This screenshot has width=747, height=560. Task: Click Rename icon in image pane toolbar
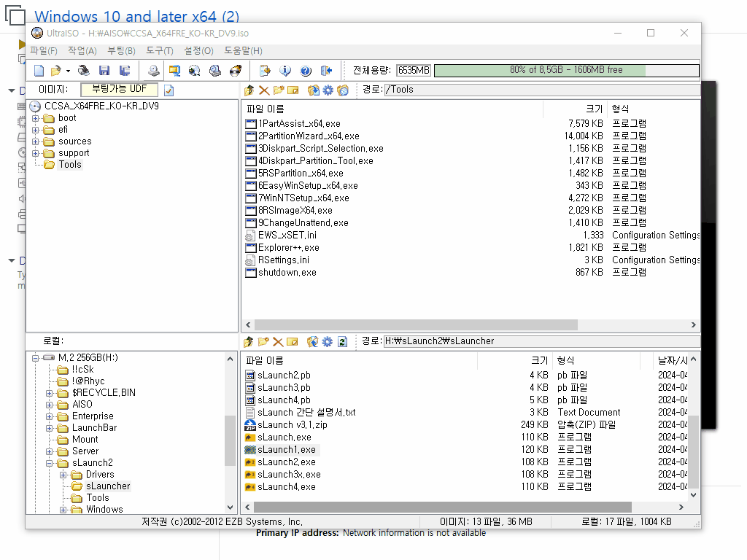[x=293, y=90]
